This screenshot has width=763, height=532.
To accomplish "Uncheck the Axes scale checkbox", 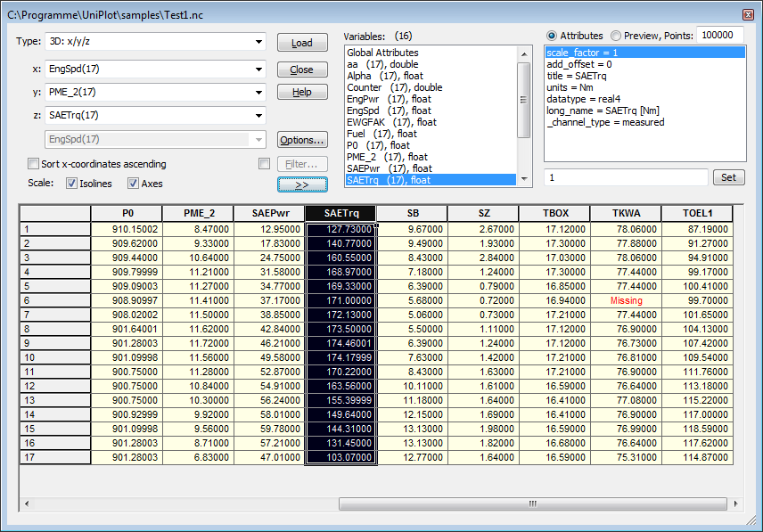I will coord(133,184).
